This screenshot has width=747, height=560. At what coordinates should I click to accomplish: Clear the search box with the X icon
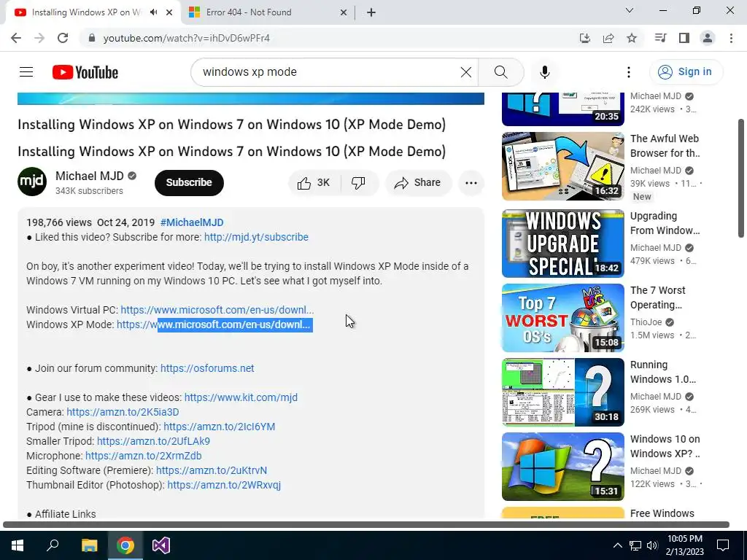[466, 72]
